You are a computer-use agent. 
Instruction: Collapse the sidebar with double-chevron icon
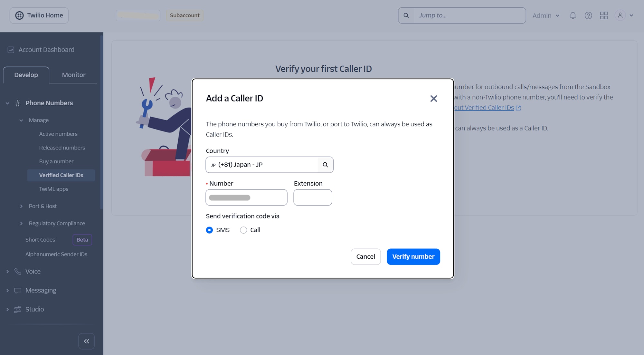click(86, 341)
